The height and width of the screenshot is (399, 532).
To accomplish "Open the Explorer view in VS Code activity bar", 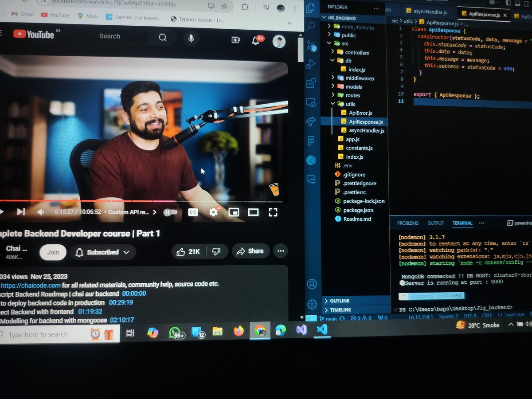I will point(311,8).
